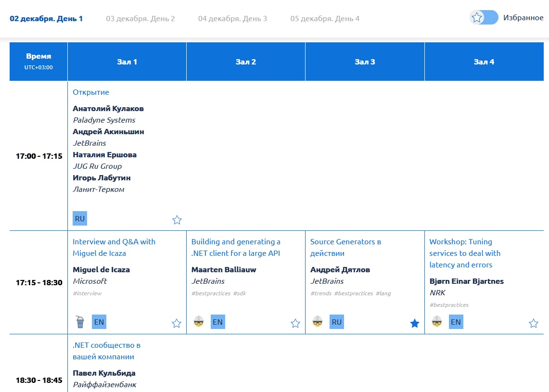Screen dimensions: 549x392
Task: Select speaker Игорь Лабутин
Action: 102,178
